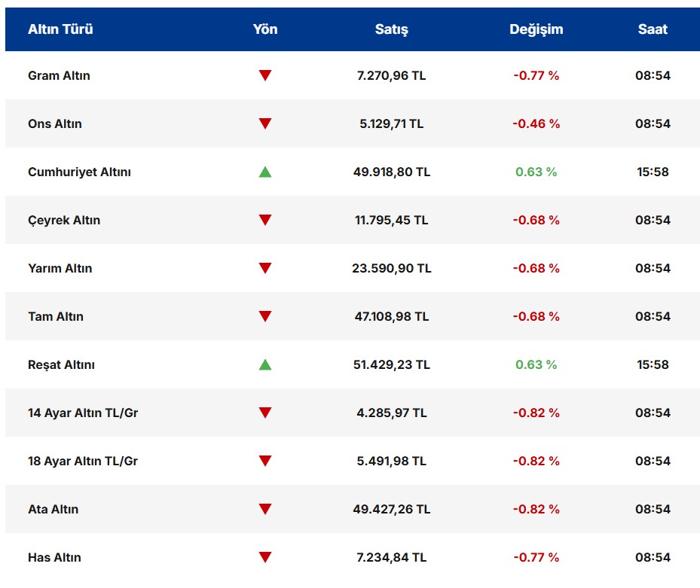Image resolution: width=700 pixels, height=588 pixels.
Task: Open the Gram Altın row label
Action: pyautogui.click(x=59, y=75)
